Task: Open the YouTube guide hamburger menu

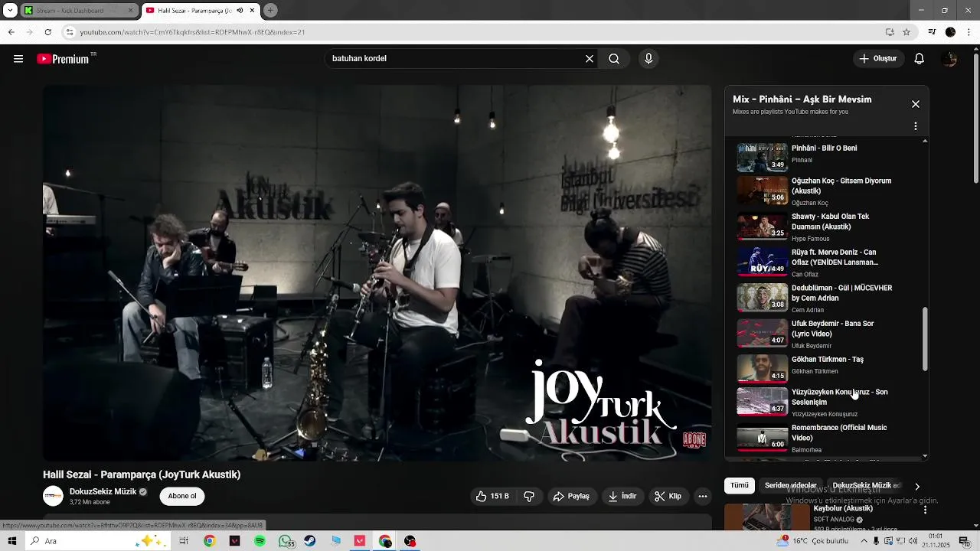Action: coord(18,59)
